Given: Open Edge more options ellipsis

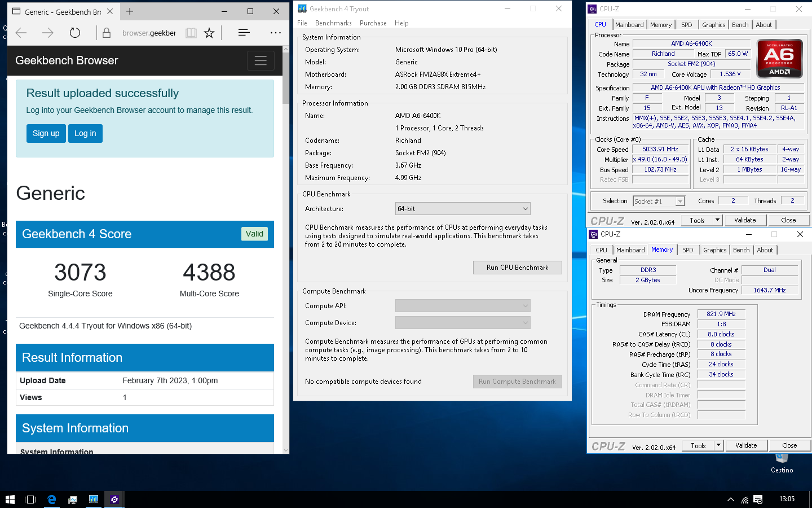Looking at the screenshot, I should point(276,33).
